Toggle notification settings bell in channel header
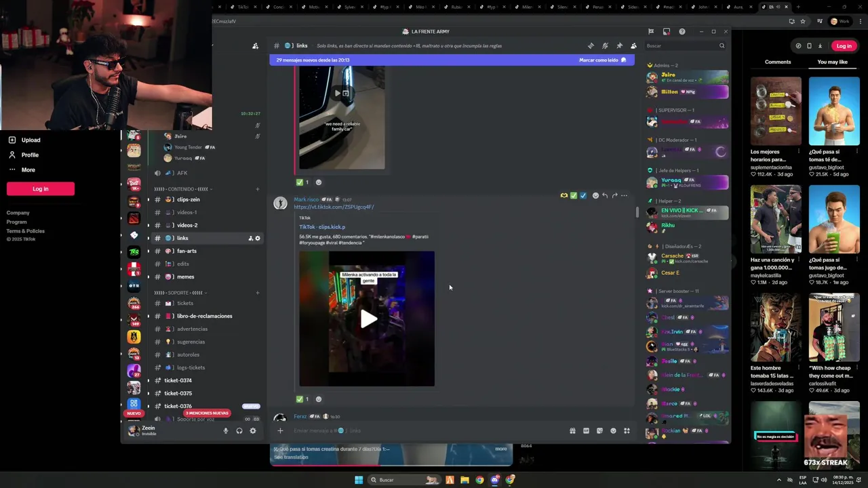868x488 pixels. point(605,45)
